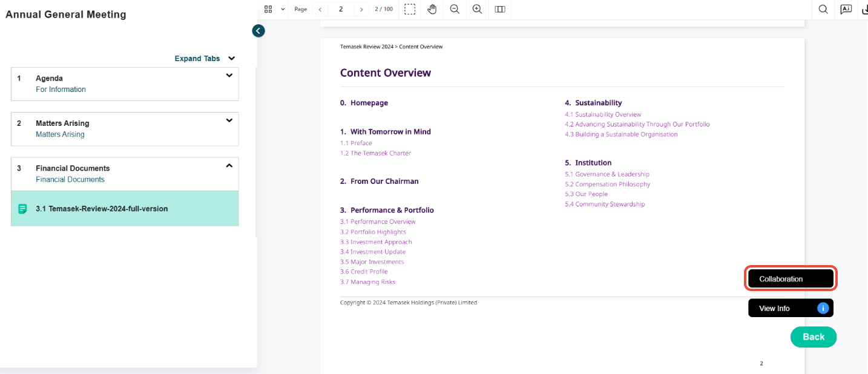This screenshot has width=868, height=374.
Task: Click the green Back button
Action: coord(814,337)
